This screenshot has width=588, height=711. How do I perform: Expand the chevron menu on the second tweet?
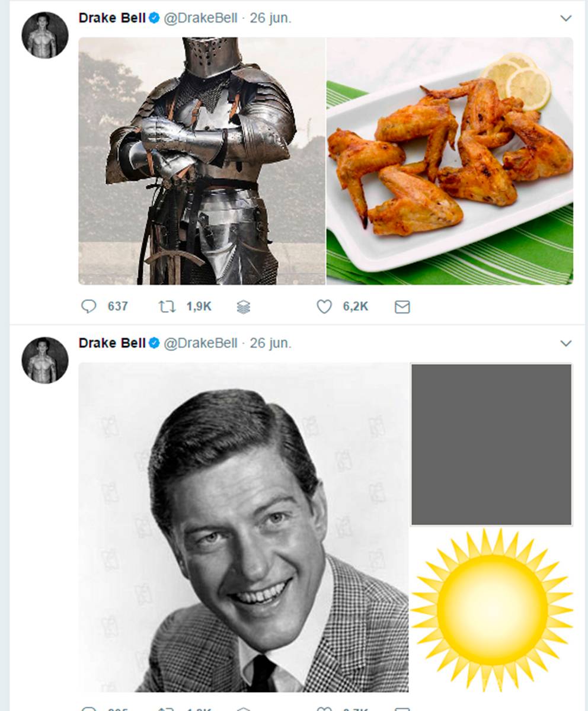click(x=566, y=343)
